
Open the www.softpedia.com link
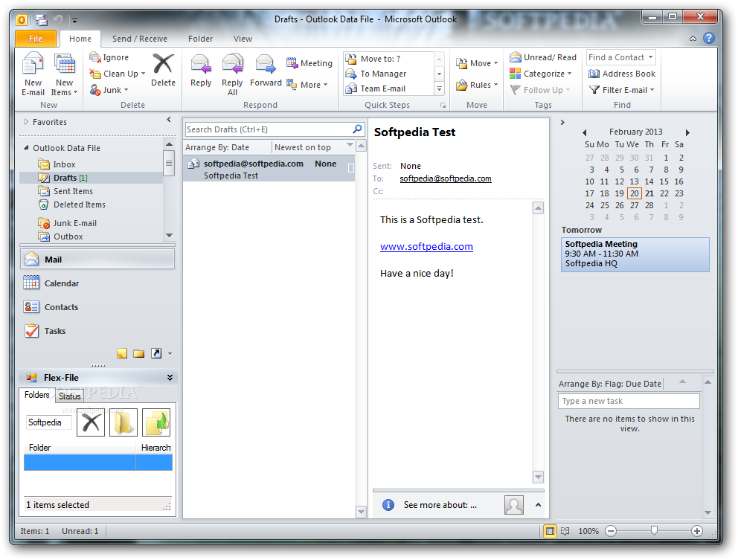click(426, 247)
